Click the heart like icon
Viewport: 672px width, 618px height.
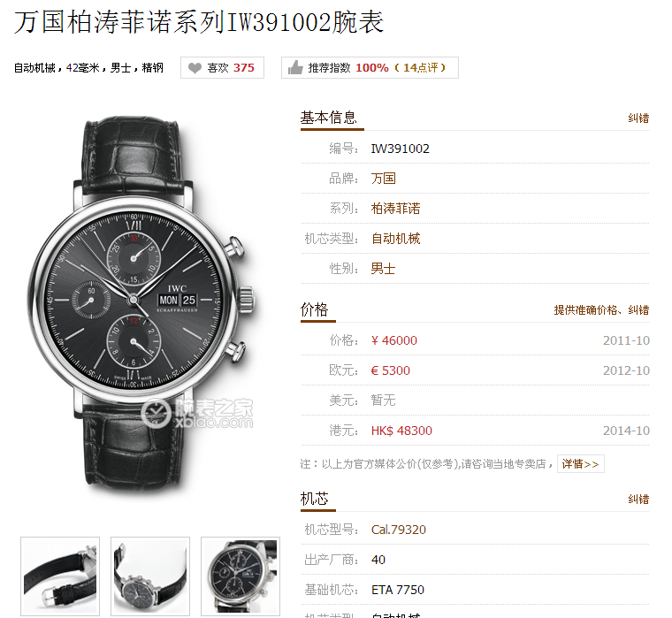[x=195, y=68]
